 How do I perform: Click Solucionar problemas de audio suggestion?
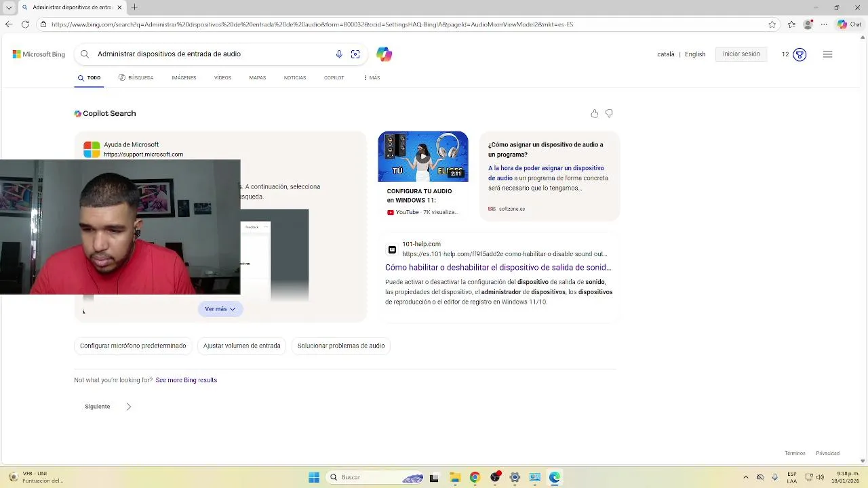(x=341, y=346)
